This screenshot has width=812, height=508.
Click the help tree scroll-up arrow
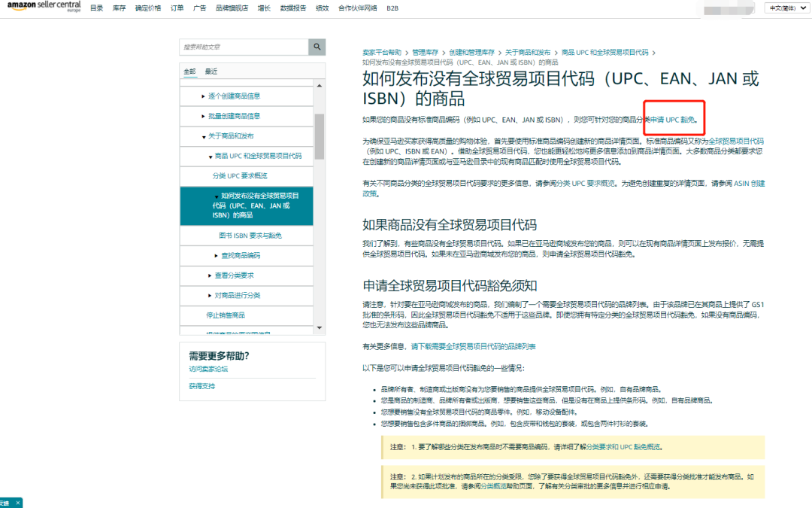pos(319,86)
